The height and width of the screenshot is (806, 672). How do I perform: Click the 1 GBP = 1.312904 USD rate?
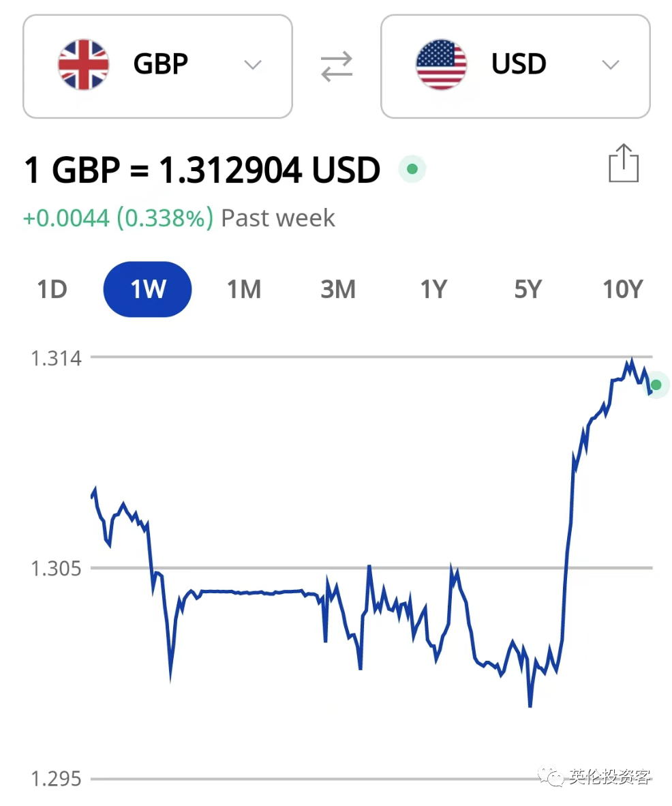click(202, 170)
